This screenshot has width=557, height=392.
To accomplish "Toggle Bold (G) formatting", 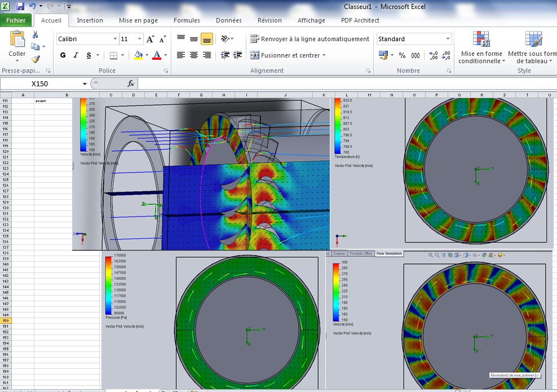I will (x=63, y=55).
